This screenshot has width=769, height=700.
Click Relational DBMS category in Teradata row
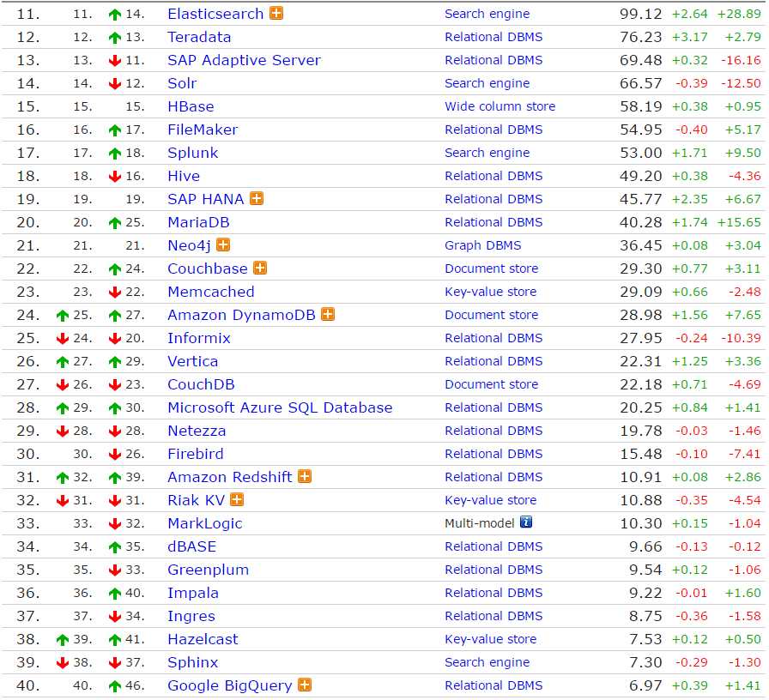tap(493, 37)
